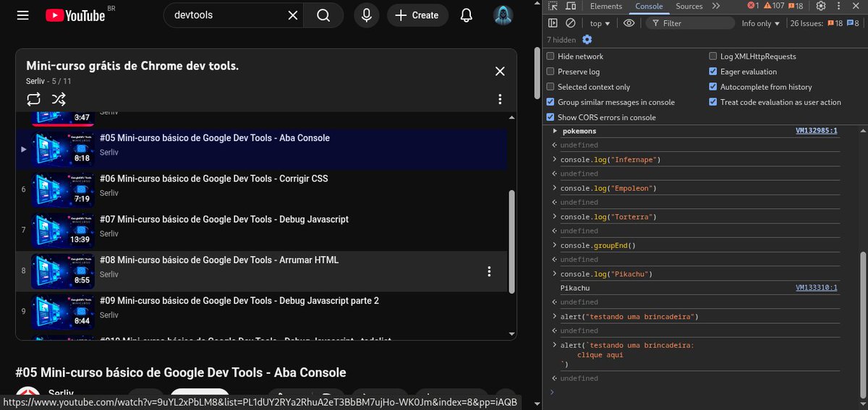Show the console sidebar icon
Screen dimensions: 868x410
click(553, 23)
